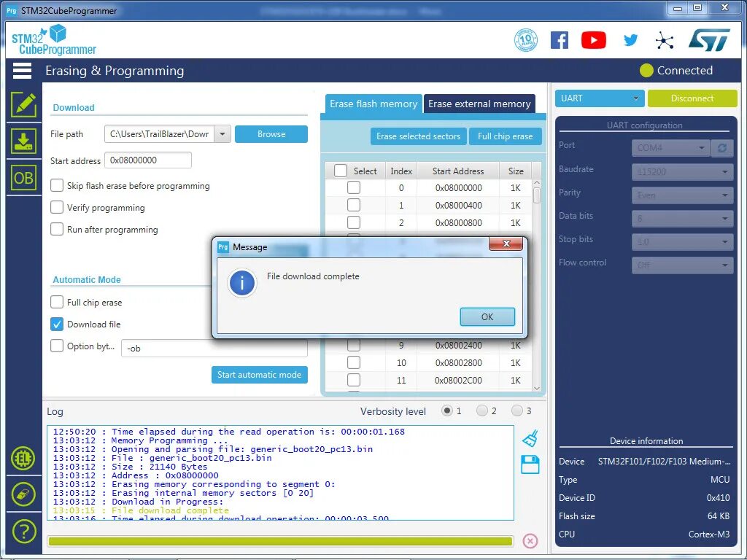Open the hamburger menu
This screenshot has height=560, width=747.
[22, 71]
